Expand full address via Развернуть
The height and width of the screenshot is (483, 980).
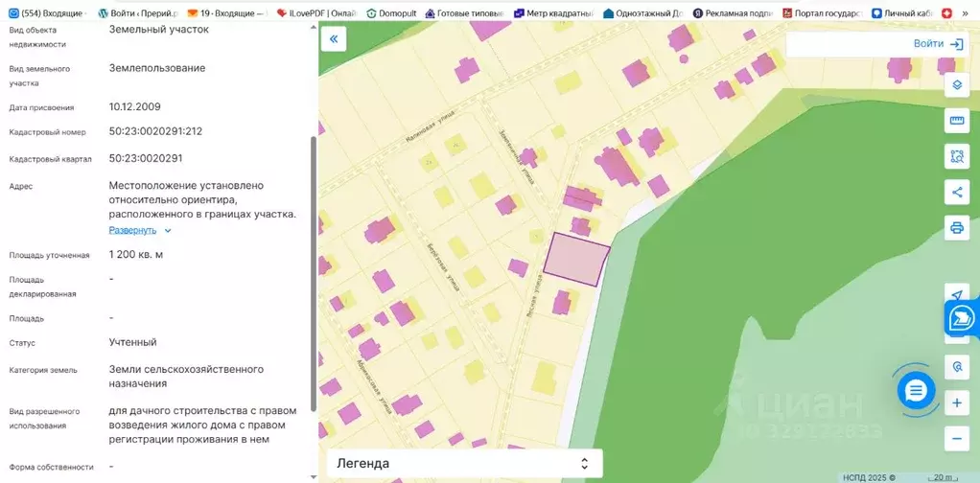(132, 230)
